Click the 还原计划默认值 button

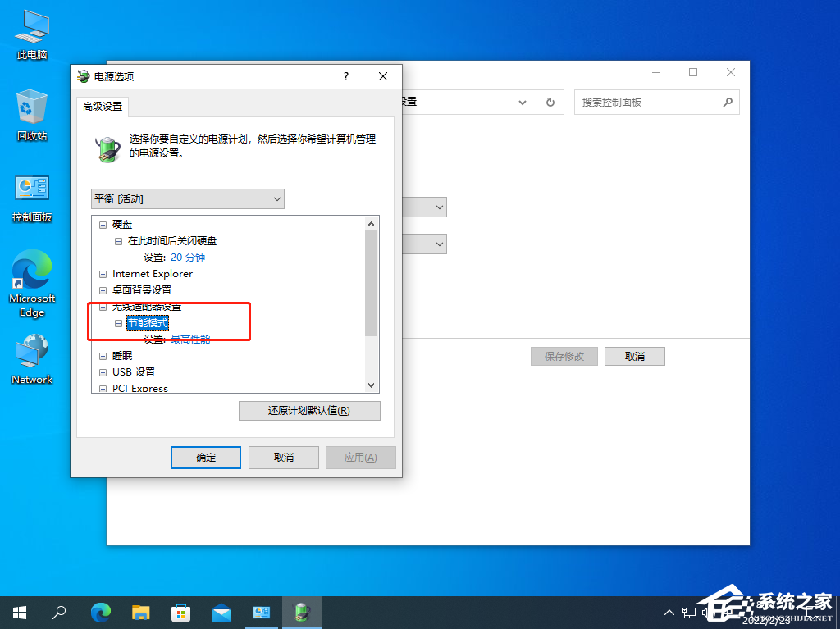click(309, 410)
